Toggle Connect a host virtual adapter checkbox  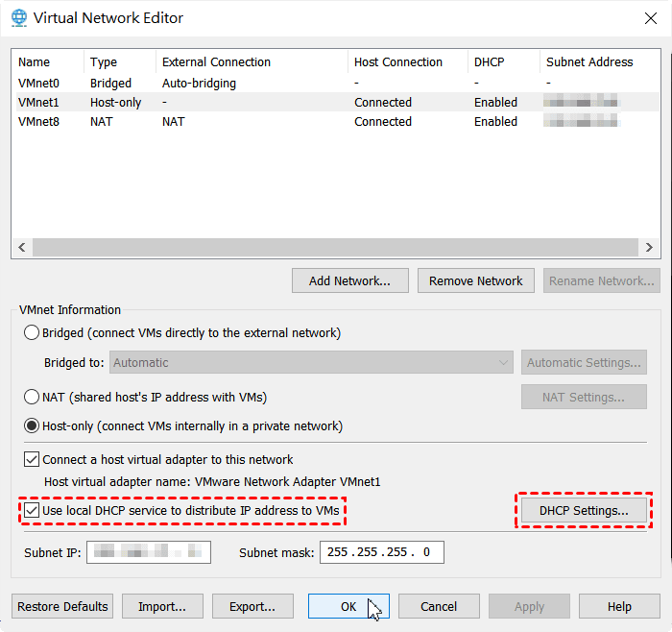pyautogui.click(x=32, y=460)
